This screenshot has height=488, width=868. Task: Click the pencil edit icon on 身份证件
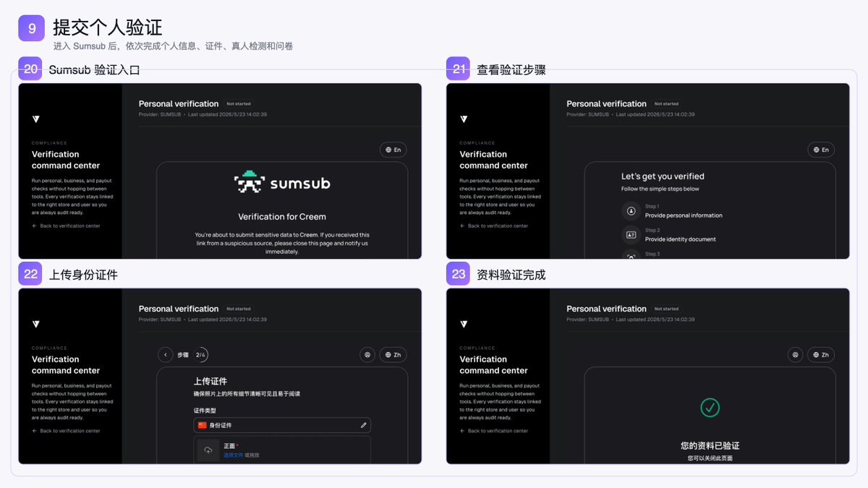(x=364, y=425)
